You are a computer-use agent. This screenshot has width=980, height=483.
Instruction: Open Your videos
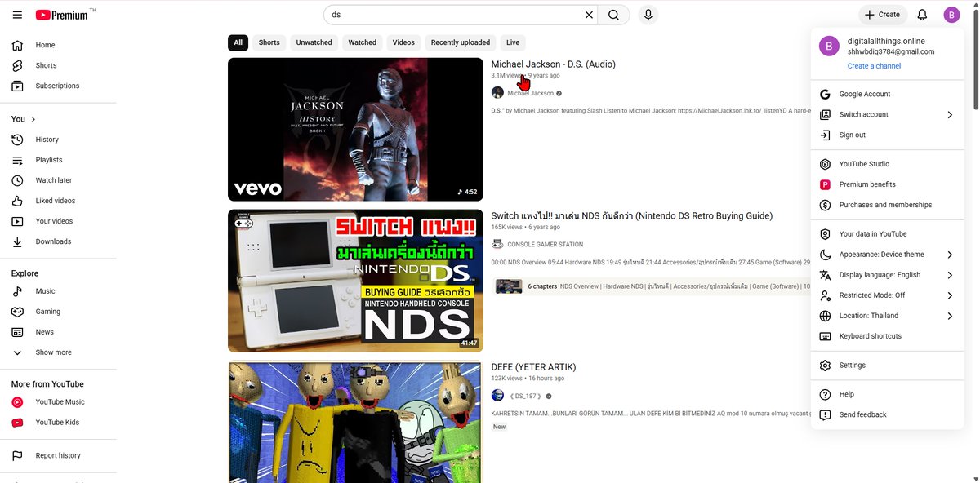[x=57, y=221]
